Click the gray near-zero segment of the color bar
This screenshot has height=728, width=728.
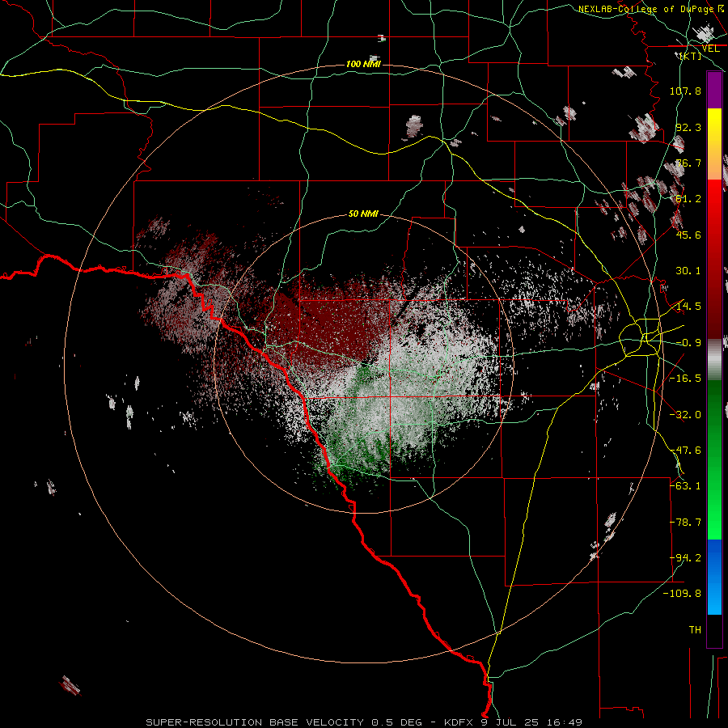(714, 360)
